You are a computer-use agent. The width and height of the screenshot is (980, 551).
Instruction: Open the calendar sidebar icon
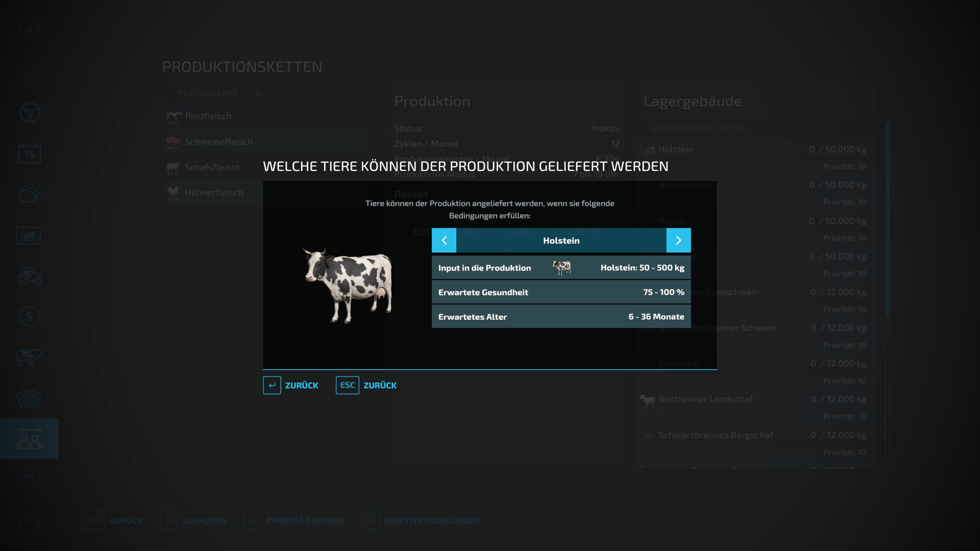coord(29,154)
